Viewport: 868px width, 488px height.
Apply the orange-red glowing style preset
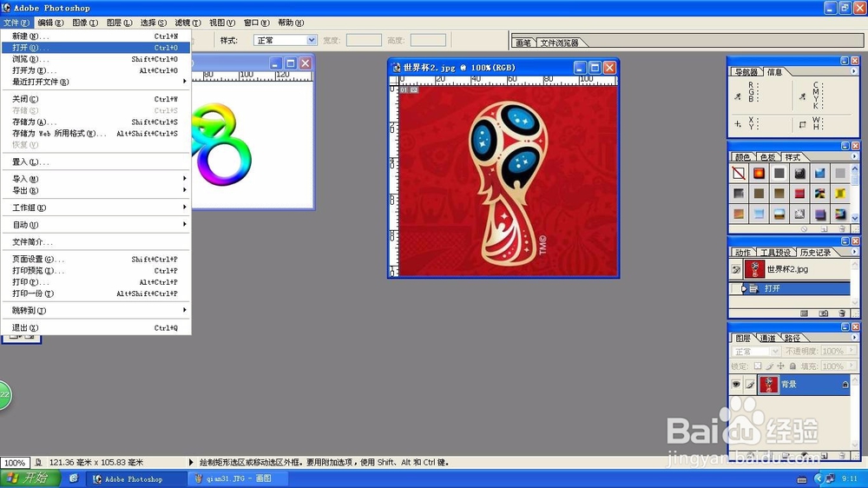[x=759, y=174]
